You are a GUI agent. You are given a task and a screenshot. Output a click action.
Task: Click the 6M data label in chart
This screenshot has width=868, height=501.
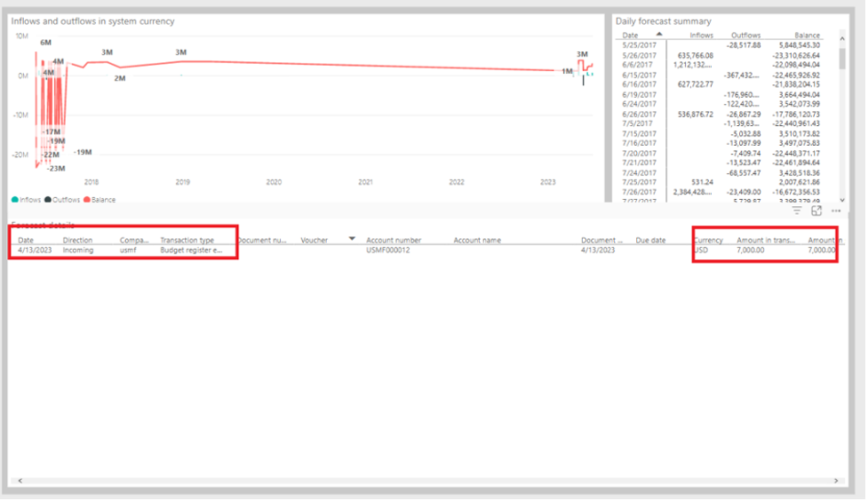45,43
